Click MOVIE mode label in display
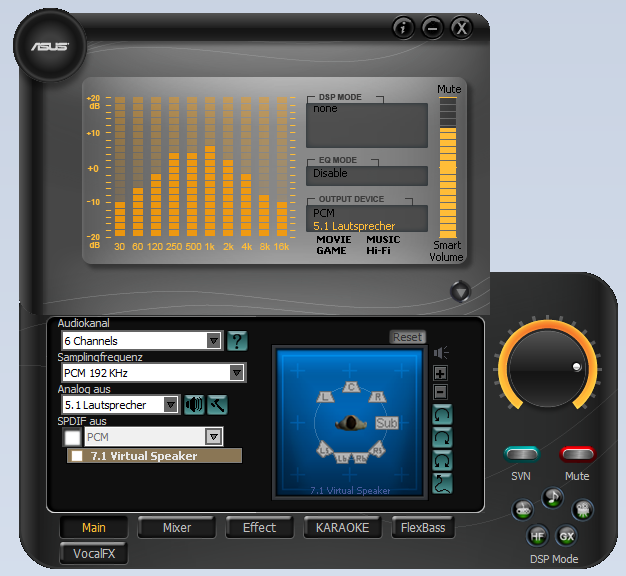Viewport: 626px width, 576px height. click(334, 240)
